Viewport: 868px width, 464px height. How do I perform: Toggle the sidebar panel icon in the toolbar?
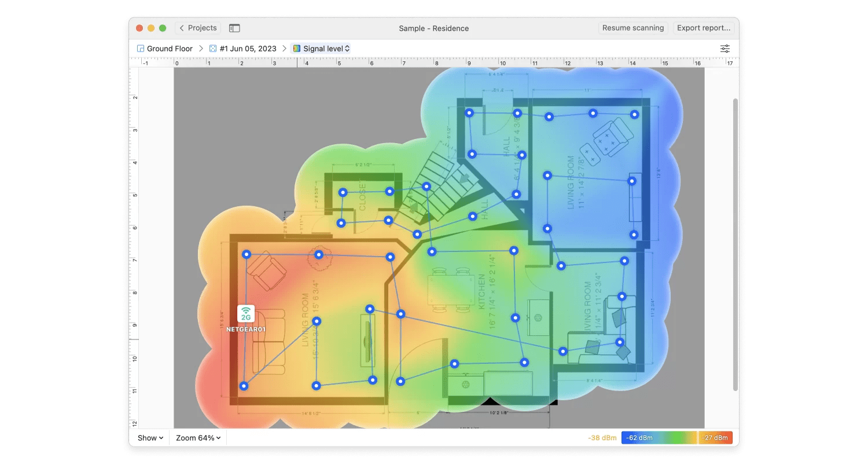[234, 27]
